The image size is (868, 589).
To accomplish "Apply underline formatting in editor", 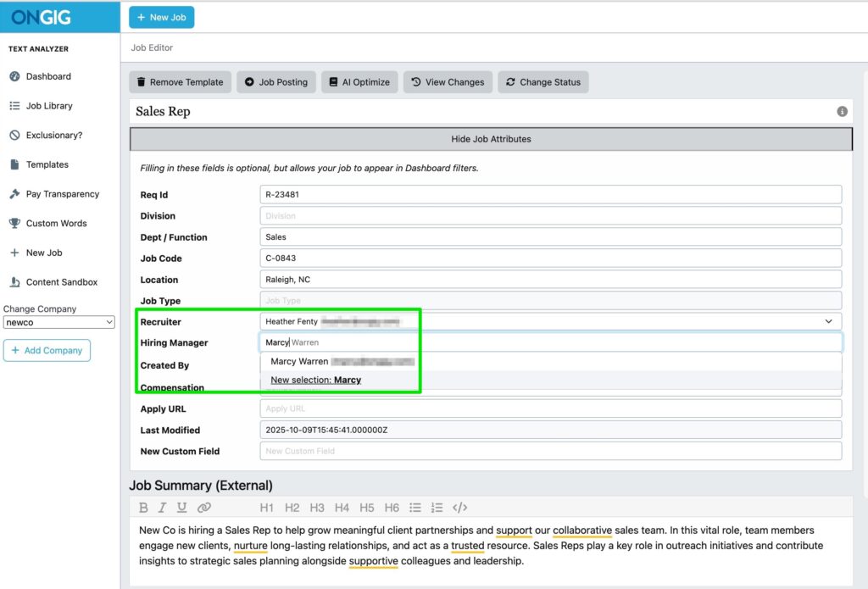I will click(181, 508).
